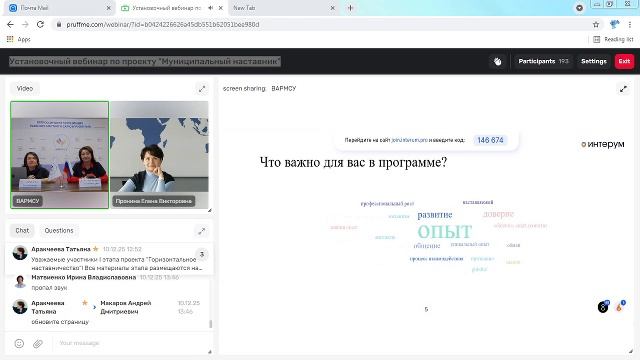Image resolution: width=640 pixels, height=360 pixels.
Task: Click the 'ВАРМСУ' screen sharing presenter name
Action: click(x=284, y=89)
